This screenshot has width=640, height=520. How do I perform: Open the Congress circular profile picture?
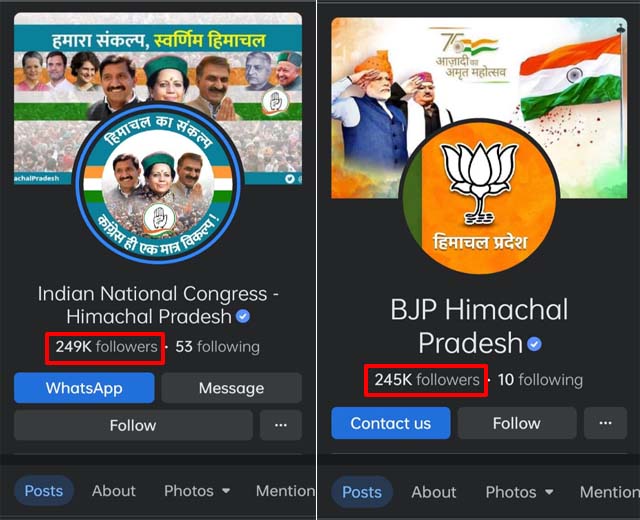point(159,182)
